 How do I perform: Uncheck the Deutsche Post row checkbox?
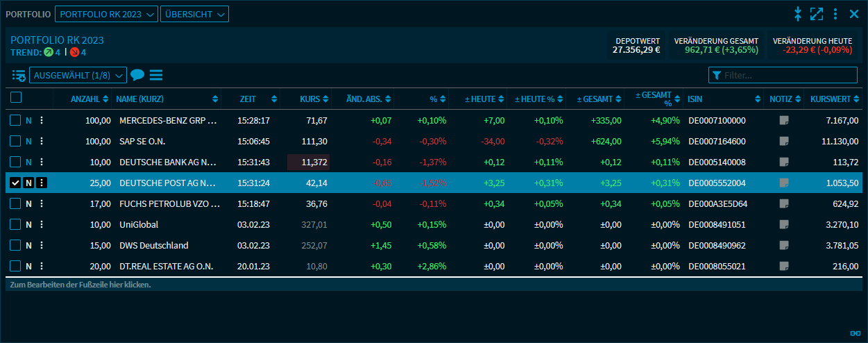[x=15, y=183]
